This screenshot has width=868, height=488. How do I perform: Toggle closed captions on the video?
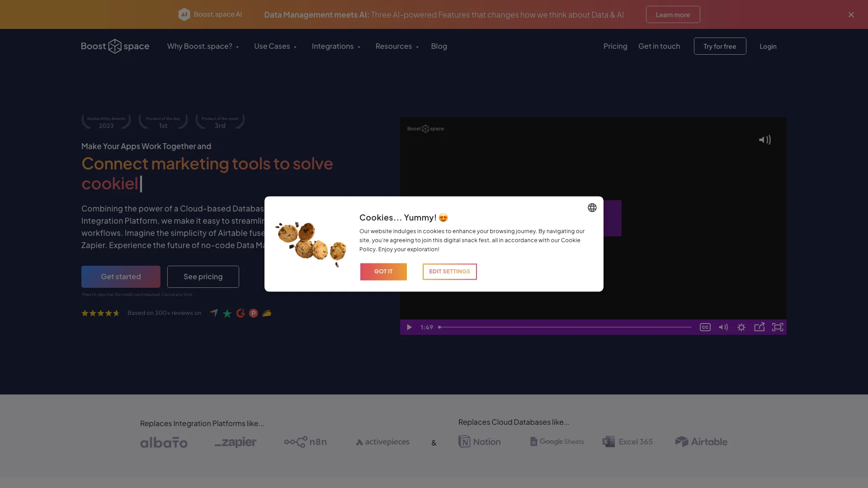click(x=705, y=327)
